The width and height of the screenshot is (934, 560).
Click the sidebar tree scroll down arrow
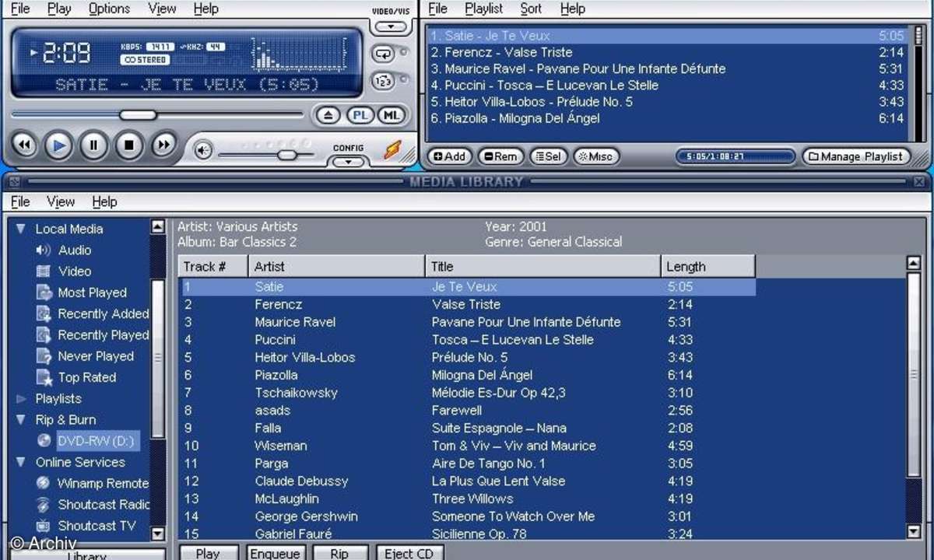pyautogui.click(x=158, y=533)
